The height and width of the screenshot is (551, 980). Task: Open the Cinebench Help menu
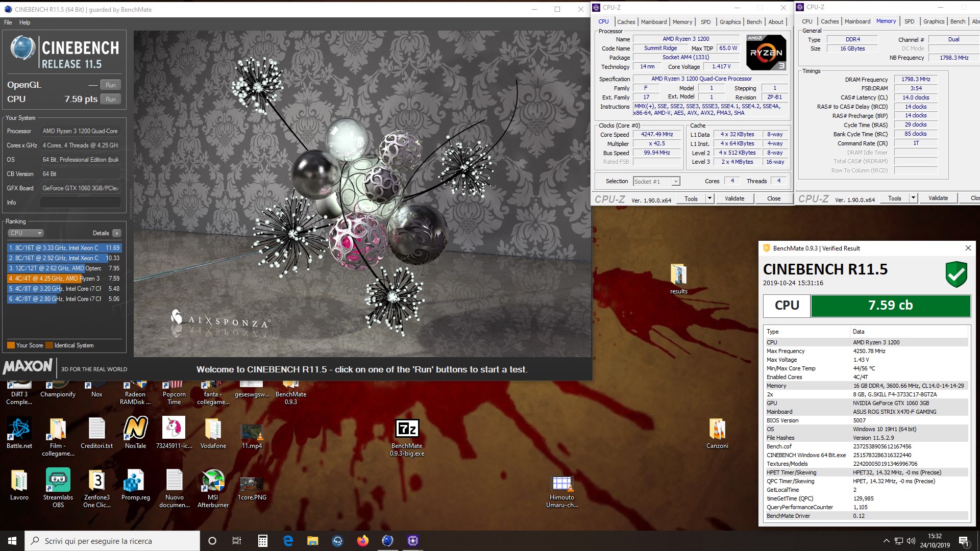coord(24,22)
